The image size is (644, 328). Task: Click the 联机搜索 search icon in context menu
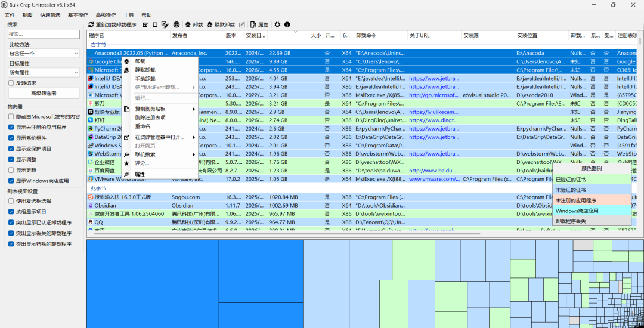(x=127, y=154)
